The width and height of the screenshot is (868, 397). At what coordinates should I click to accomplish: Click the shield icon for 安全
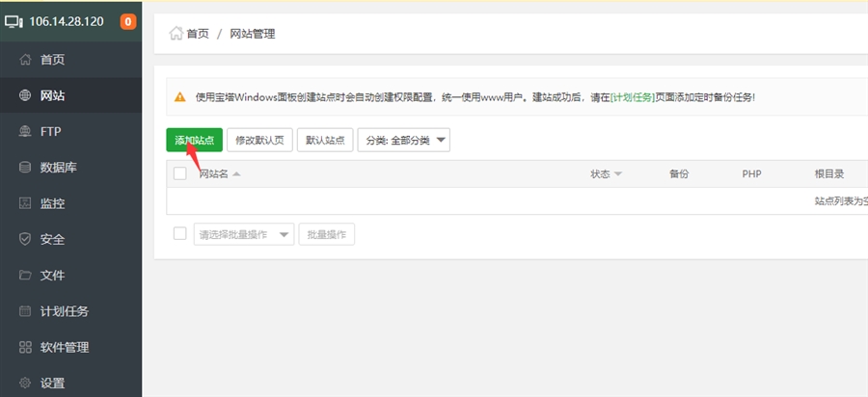25,240
